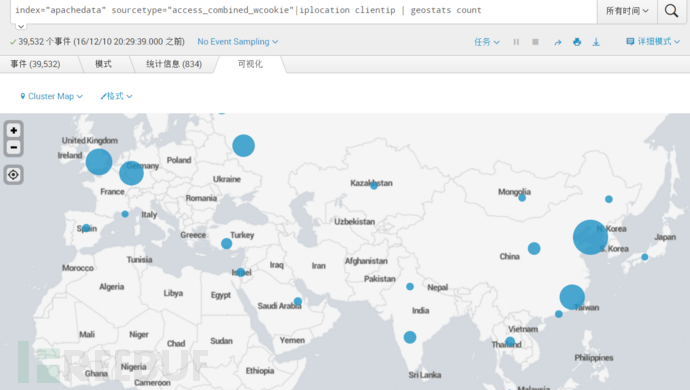Select the cluster bubble over Japan
Image resolution: width=690 pixels, height=390 pixels.
pos(645,257)
